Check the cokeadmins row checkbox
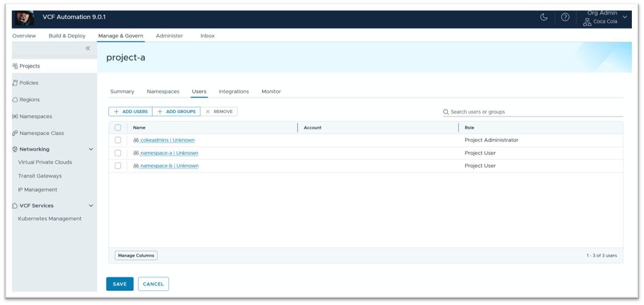 tap(118, 140)
